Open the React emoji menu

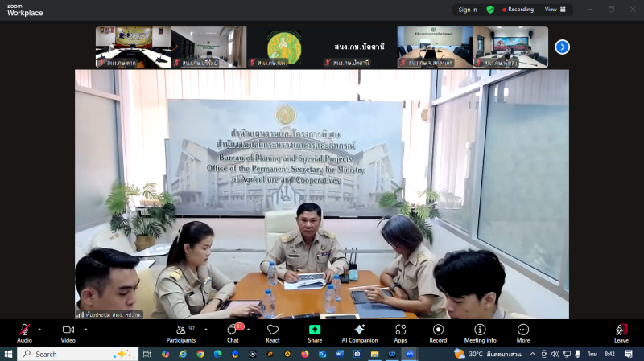[273, 332]
